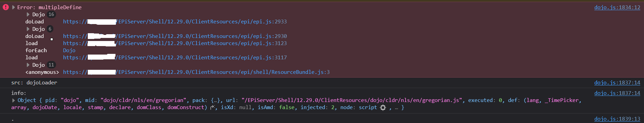Click the script node reveal icon
This screenshot has height=123, width=644.
click(x=383, y=107)
